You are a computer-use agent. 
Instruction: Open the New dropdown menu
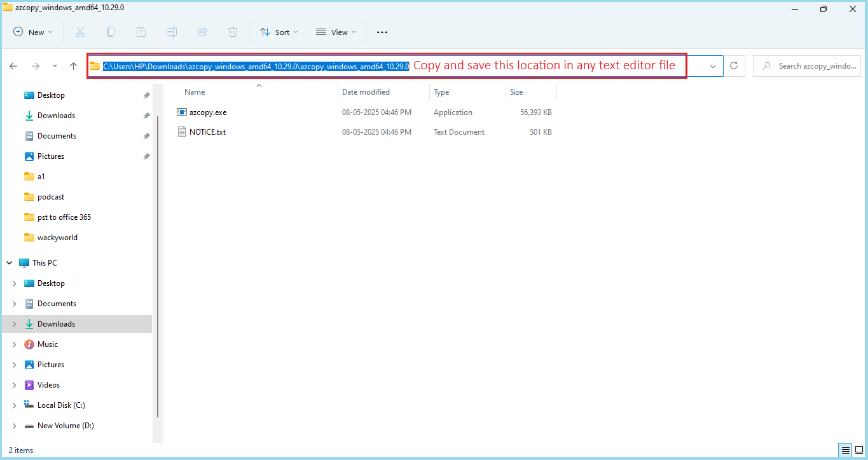coord(33,32)
